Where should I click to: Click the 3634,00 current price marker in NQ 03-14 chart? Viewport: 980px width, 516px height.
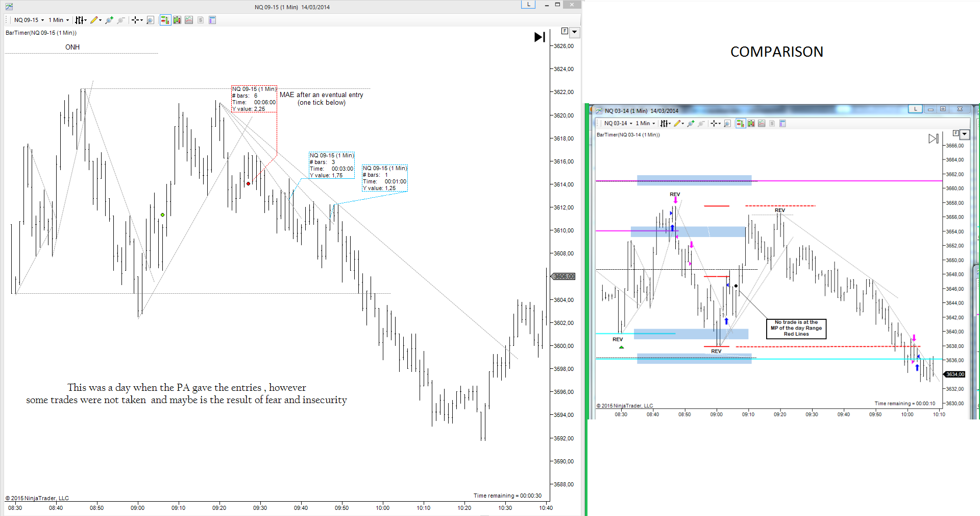pos(955,374)
